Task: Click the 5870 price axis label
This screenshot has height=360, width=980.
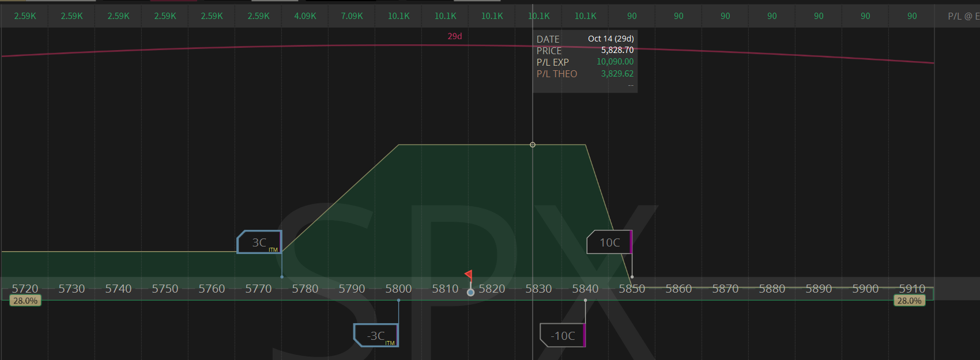Action: click(725, 289)
